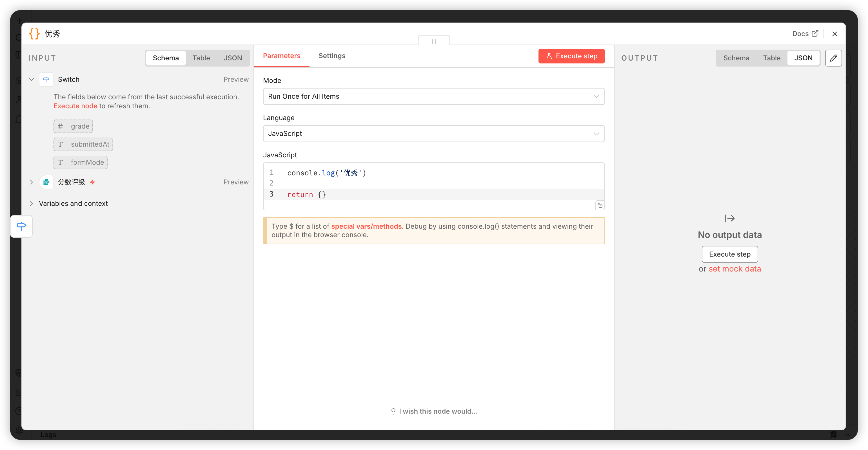Click the Switch node icon in input panel
This screenshot has width=868, height=450.
[46, 80]
